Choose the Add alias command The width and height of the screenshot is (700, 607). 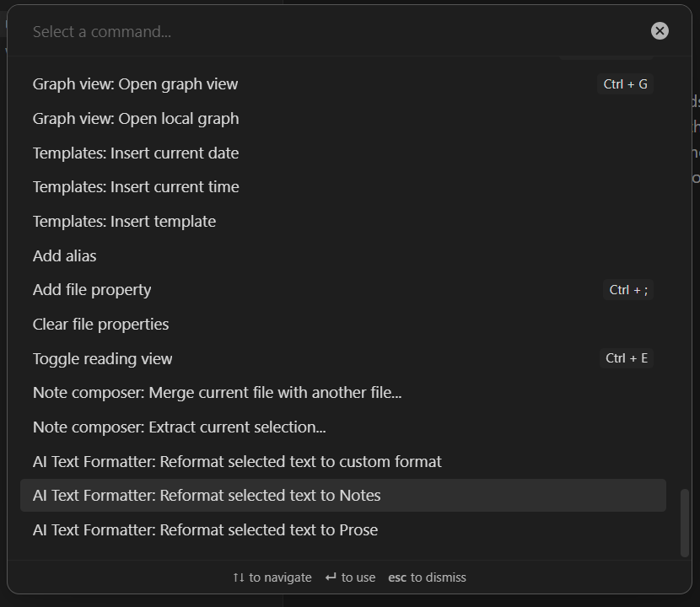pyautogui.click(x=343, y=255)
